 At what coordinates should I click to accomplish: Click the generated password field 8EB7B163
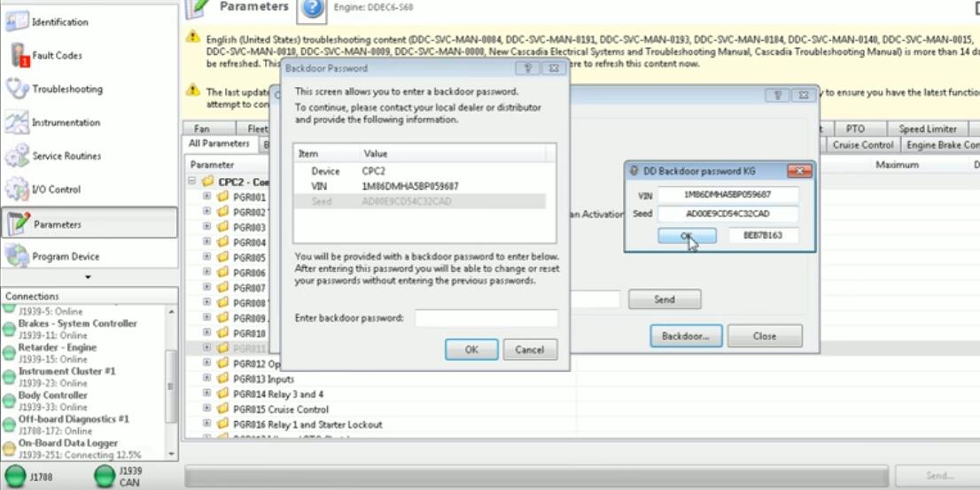(763, 236)
